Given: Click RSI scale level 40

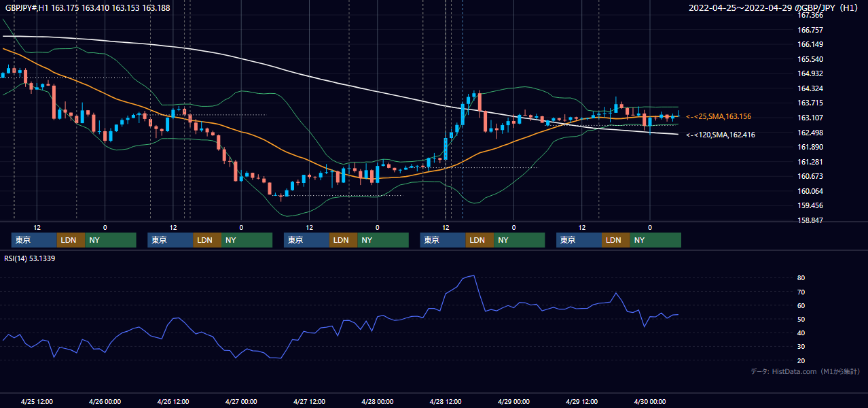Looking at the screenshot, I should (801, 333).
